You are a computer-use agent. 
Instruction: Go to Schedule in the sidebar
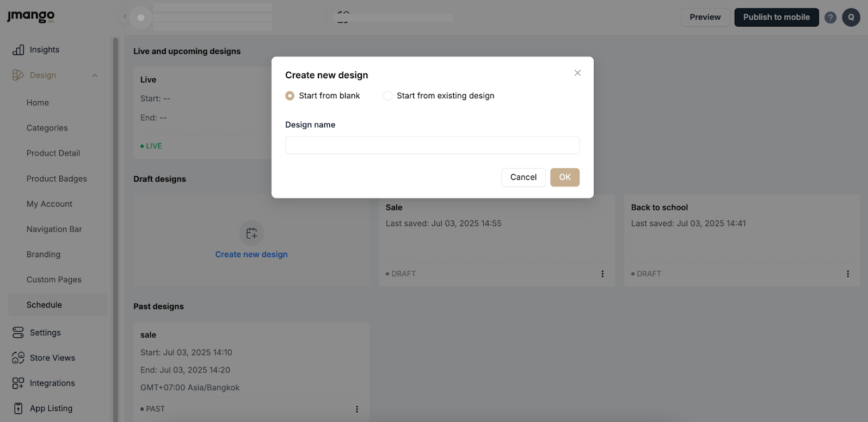[44, 305]
